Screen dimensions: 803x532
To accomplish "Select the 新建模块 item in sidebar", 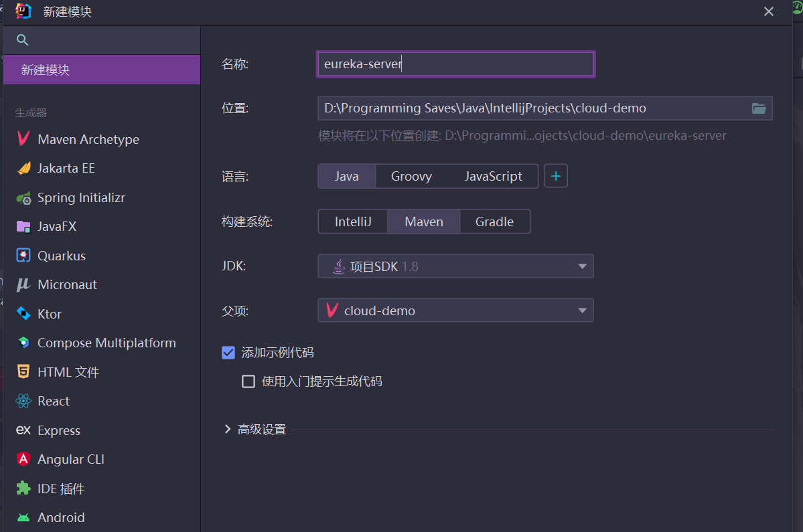I will point(101,70).
